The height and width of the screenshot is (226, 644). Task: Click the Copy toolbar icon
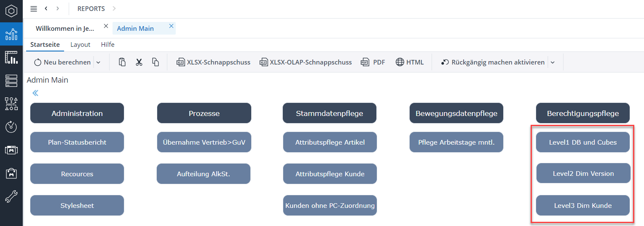coord(156,62)
